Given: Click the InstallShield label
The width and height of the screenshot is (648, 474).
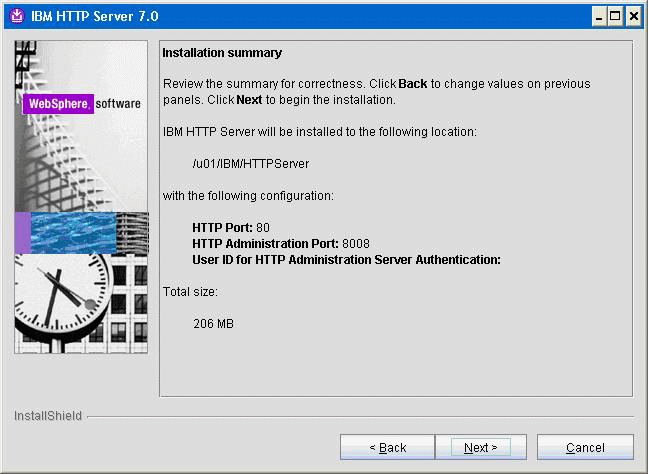Looking at the screenshot, I should [48, 416].
